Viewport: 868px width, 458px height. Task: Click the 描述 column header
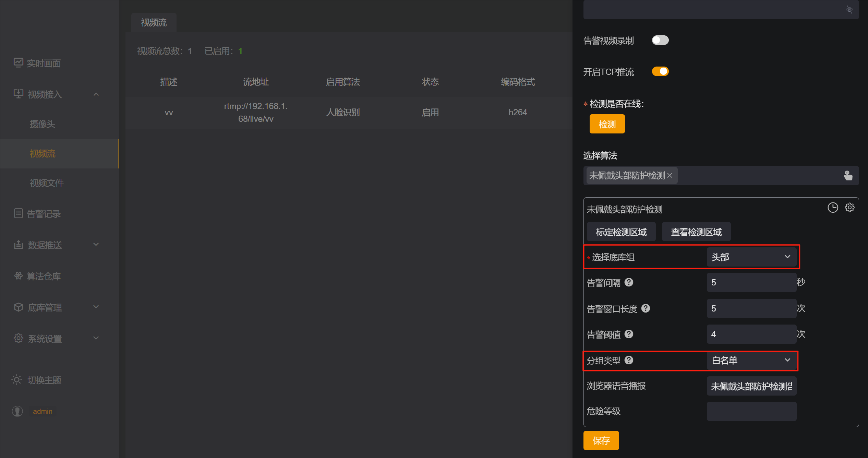coord(169,82)
